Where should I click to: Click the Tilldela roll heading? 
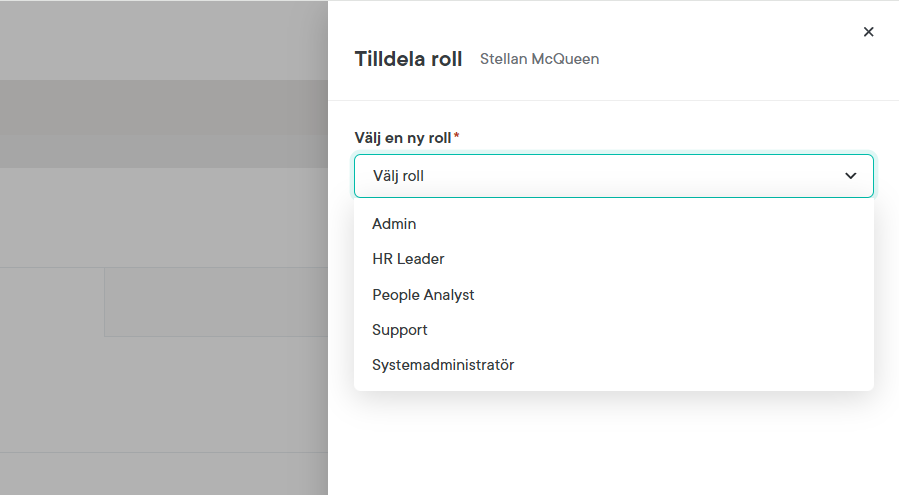pyautogui.click(x=408, y=59)
